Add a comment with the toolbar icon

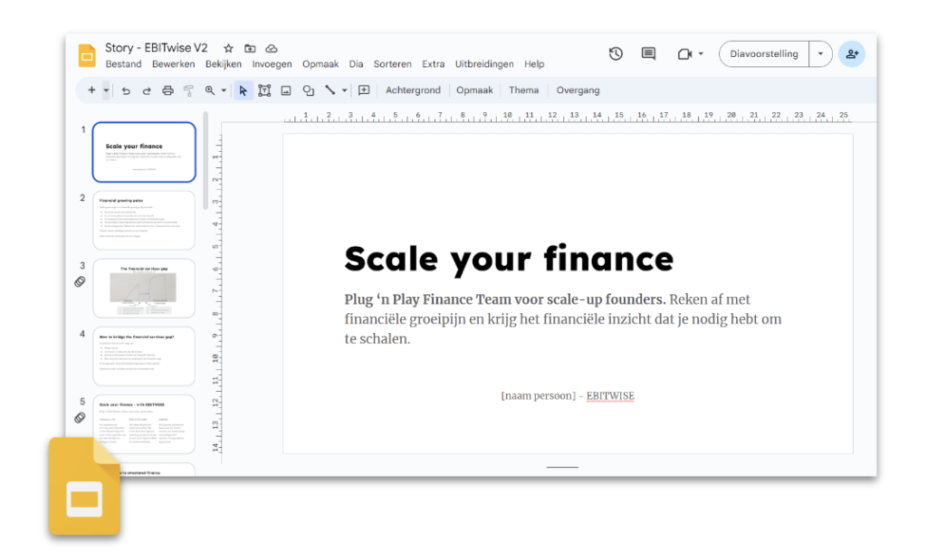(x=364, y=90)
